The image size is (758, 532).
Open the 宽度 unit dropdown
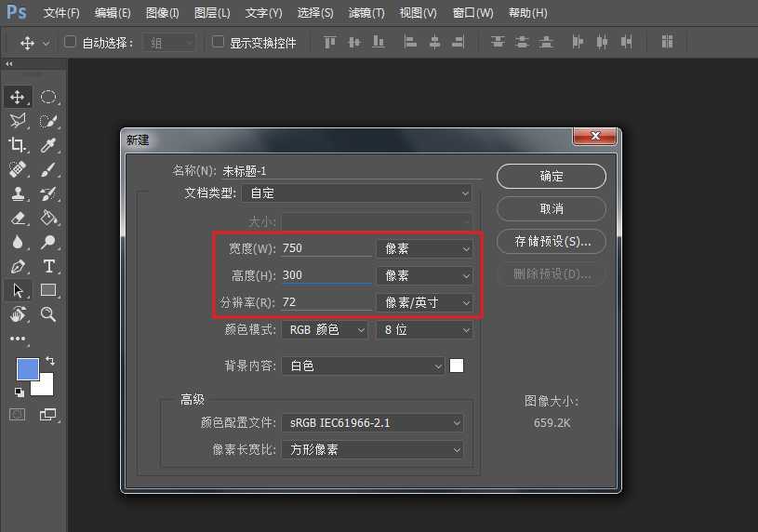[x=424, y=248]
